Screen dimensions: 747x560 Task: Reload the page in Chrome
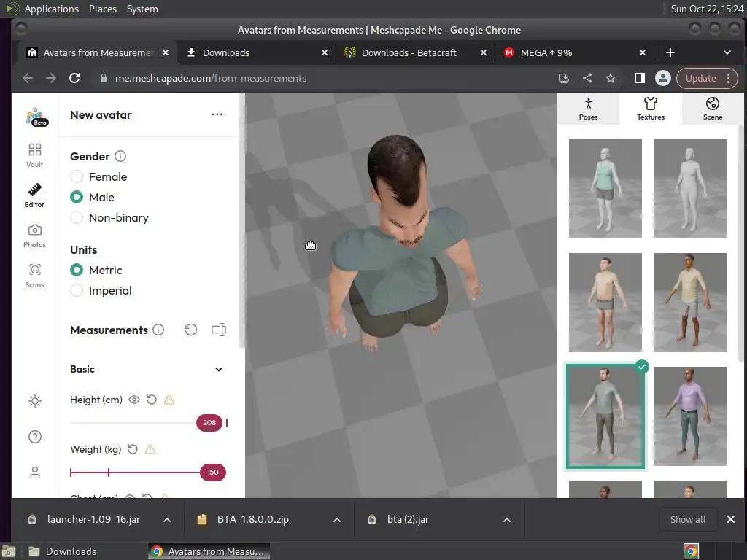tap(74, 78)
